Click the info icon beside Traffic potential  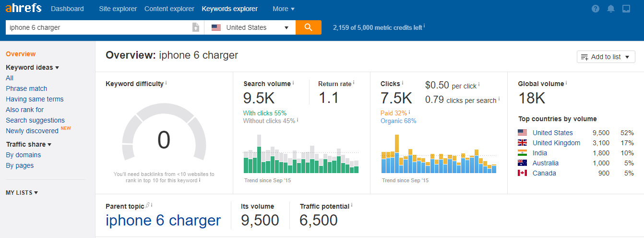[x=352, y=205]
